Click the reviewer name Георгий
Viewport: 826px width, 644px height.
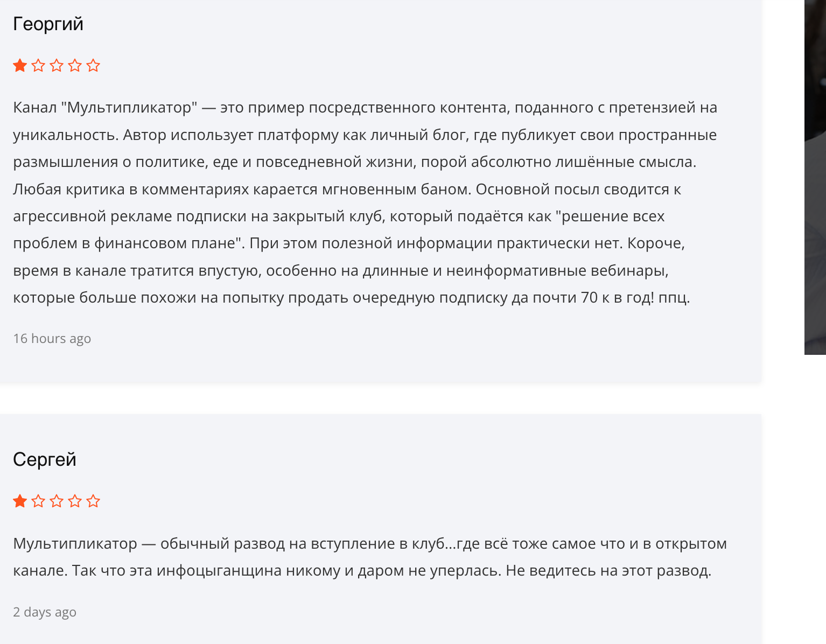click(x=48, y=24)
